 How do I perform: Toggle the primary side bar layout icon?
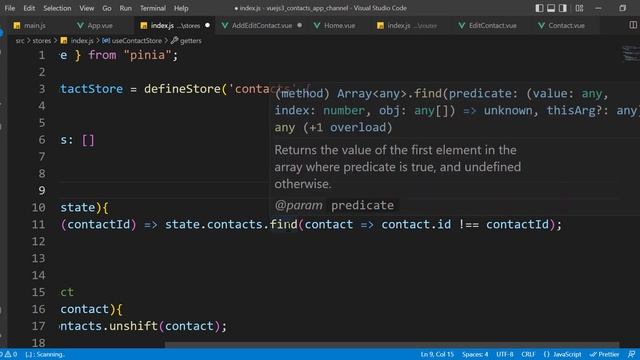click(x=539, y=8)
